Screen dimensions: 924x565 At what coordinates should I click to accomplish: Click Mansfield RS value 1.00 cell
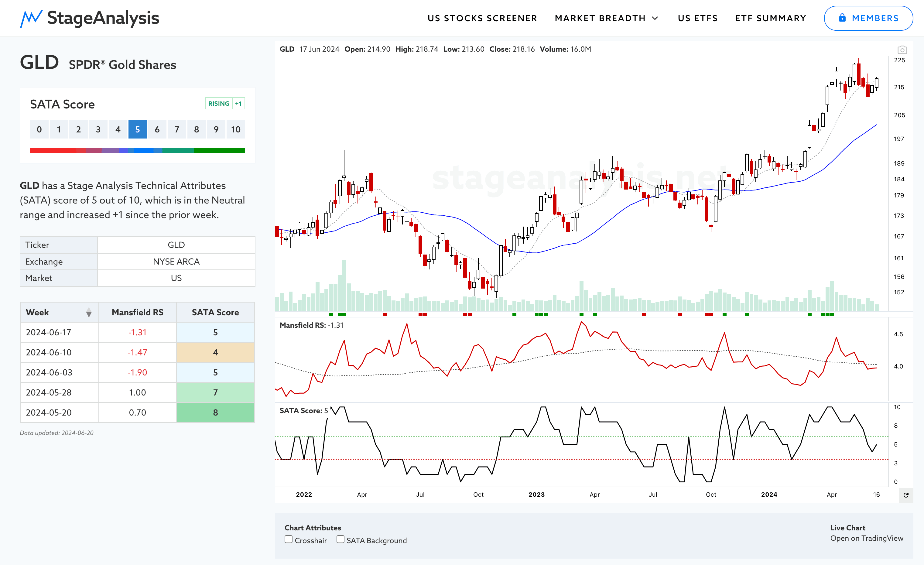[x=137, y=392]
